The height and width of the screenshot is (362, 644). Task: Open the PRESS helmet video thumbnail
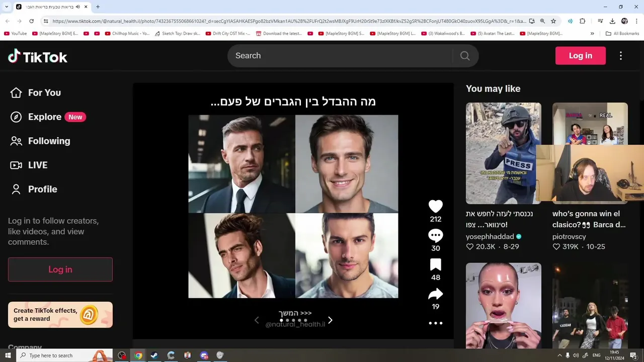pos(504,153)
